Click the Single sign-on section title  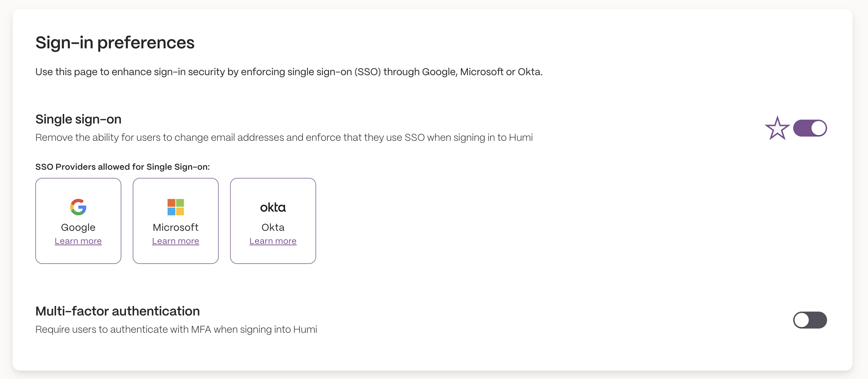pos(78,119)
